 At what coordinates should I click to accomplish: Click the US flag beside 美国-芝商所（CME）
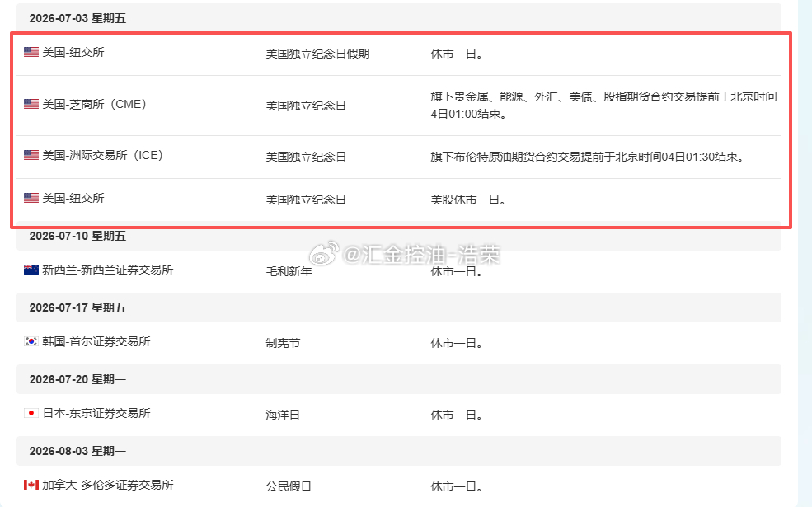[31, 104]
